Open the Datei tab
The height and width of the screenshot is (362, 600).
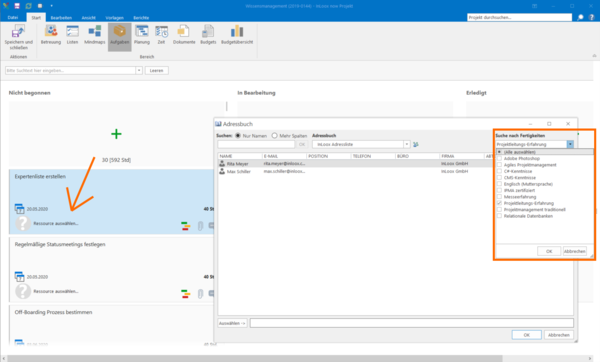click(x=13, y=18)
